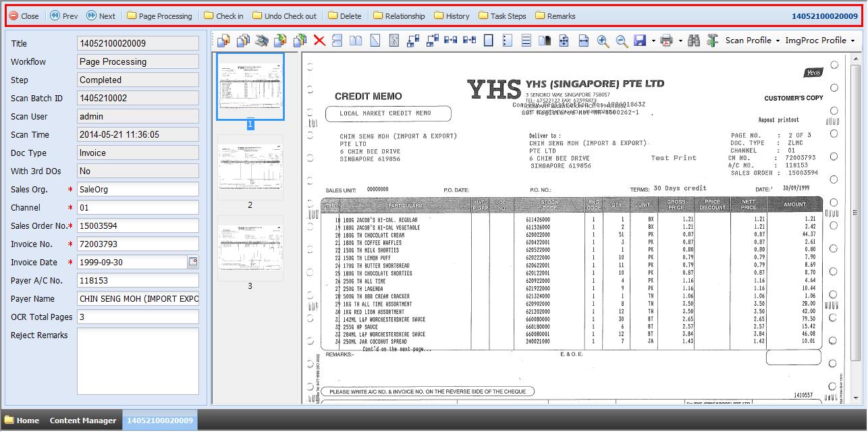The image size is (868, 432).
Task: Click the fit-to-page four-arrow icon
Action: 564,40
